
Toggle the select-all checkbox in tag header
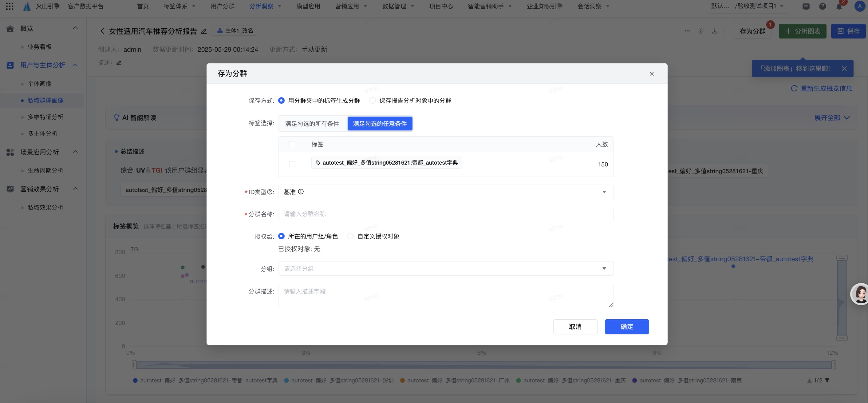tap(292, 144)
